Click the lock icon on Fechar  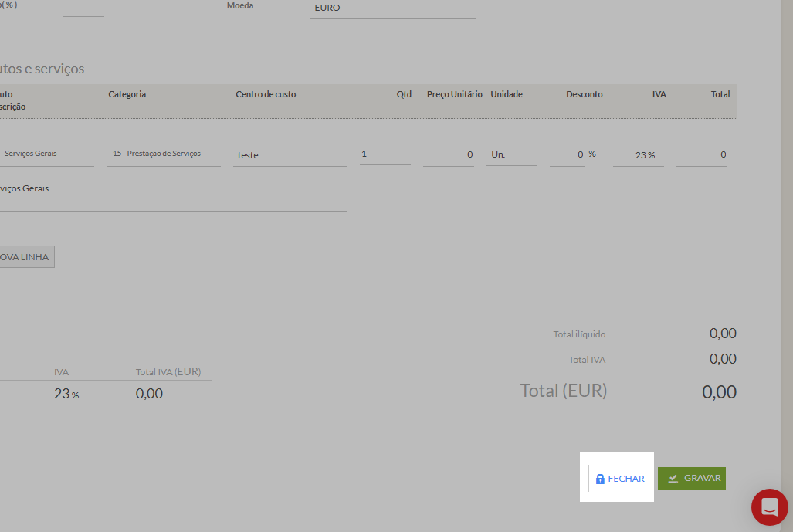(x=600, y=479)
